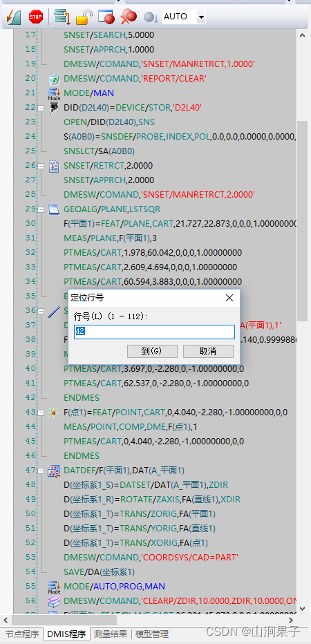Viewport: 311px width, 644px height.
Task: Click PTMEAS line with 1.978,60.042
Action: pos(153,253)
